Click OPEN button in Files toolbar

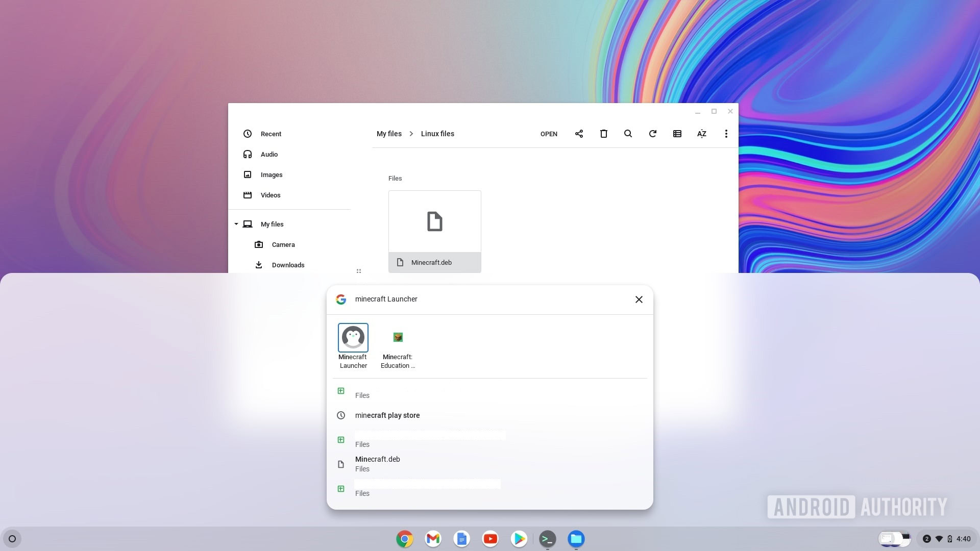pos(549,133)
